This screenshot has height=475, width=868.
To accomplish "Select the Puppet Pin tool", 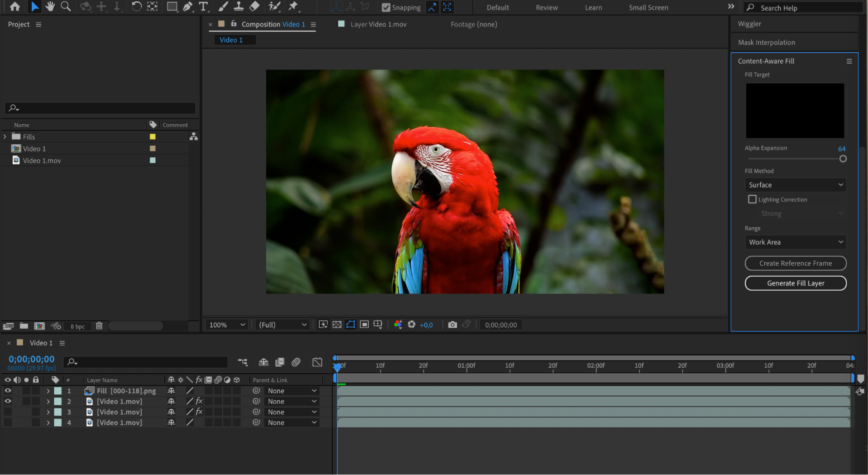I will tap(293, 7).
